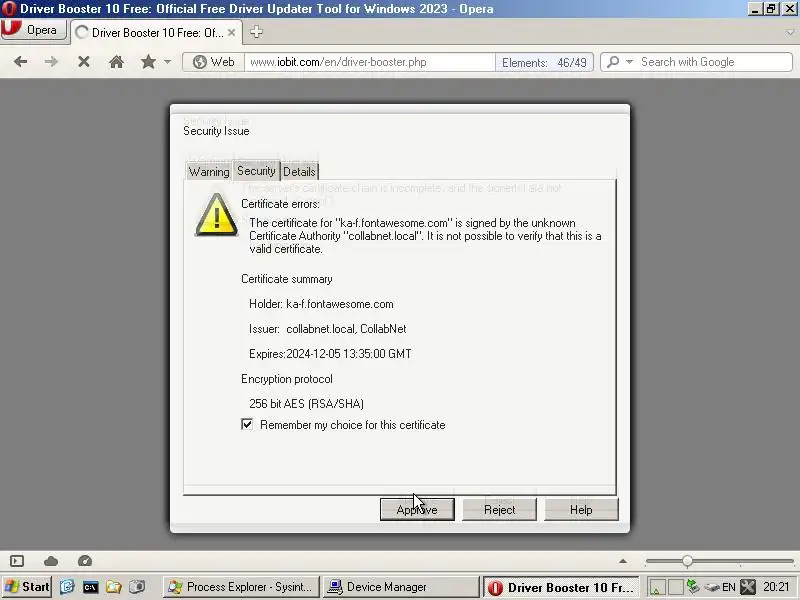Launch Internet Explorer from quick launch
Image resolution: width=800 pixels, height=600 pixels.
tap(67, 587)
